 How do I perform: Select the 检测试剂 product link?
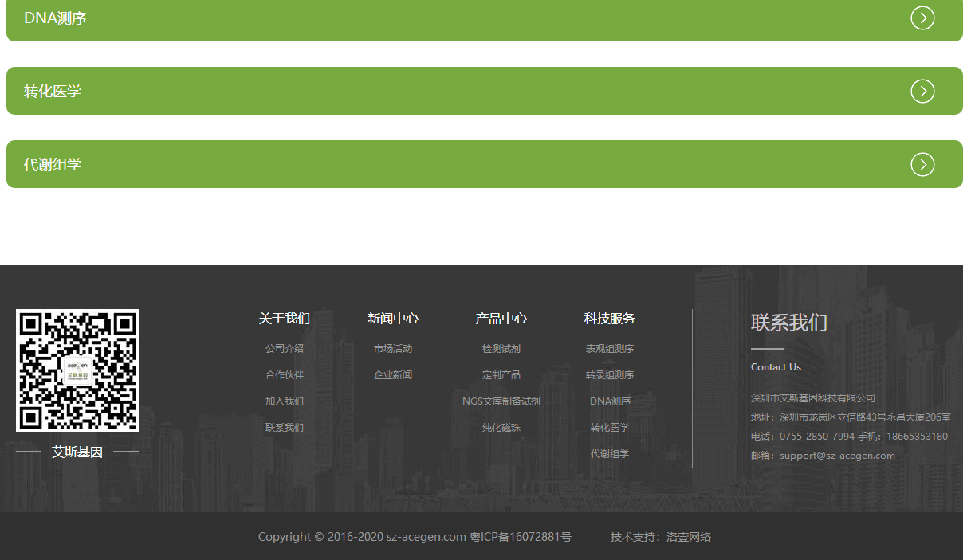point(501,349)
